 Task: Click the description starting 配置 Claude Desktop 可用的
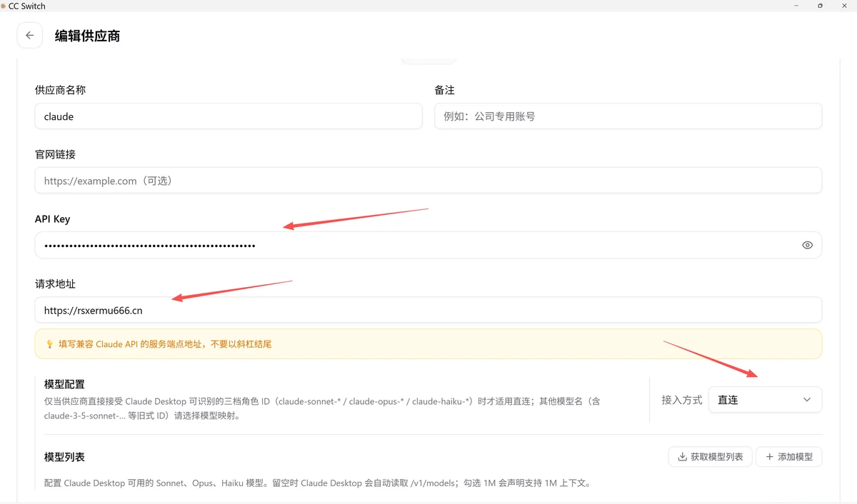point(317,483)
